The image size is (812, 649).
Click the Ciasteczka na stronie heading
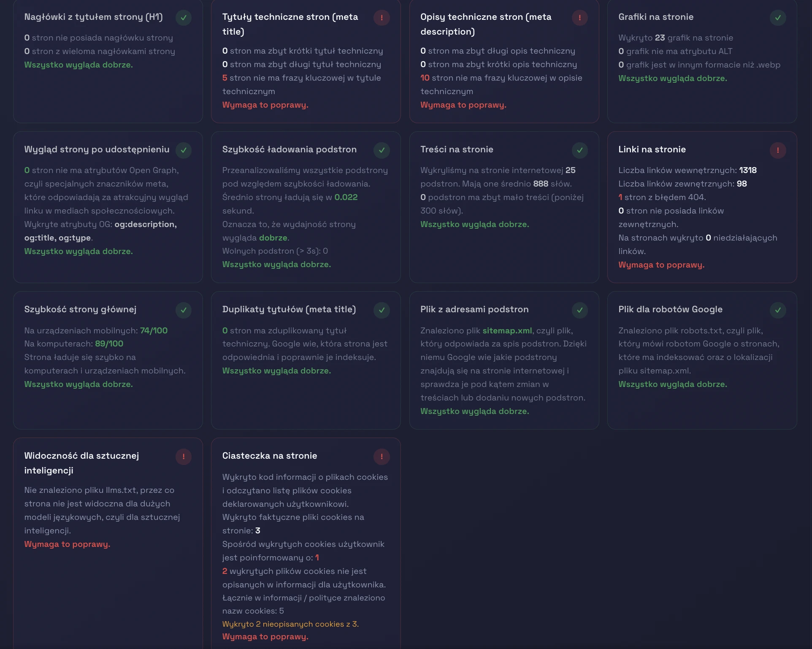[269, 456]
